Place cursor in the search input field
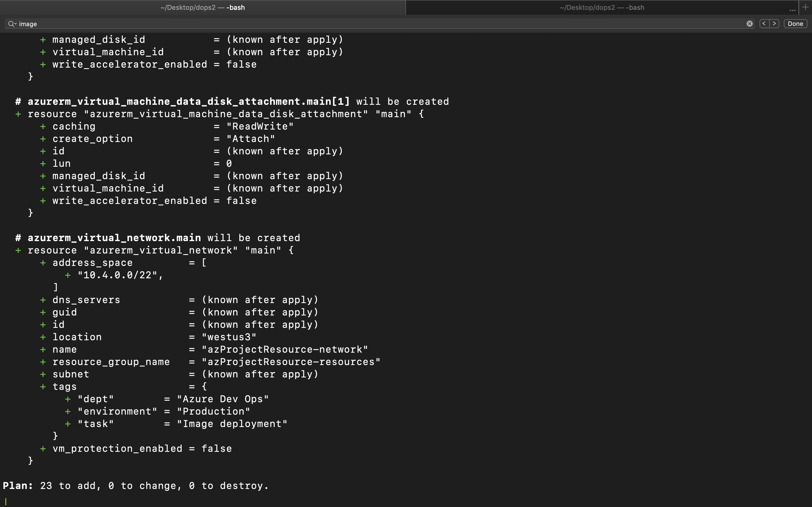This screenshot has width=812, height=507. [x=201, y=23]
